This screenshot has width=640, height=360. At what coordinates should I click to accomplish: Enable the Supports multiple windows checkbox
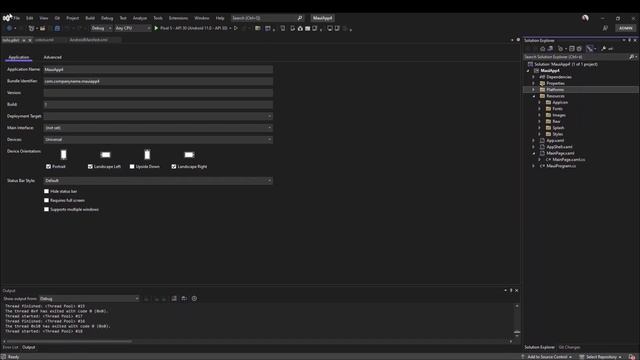[47, 209]
